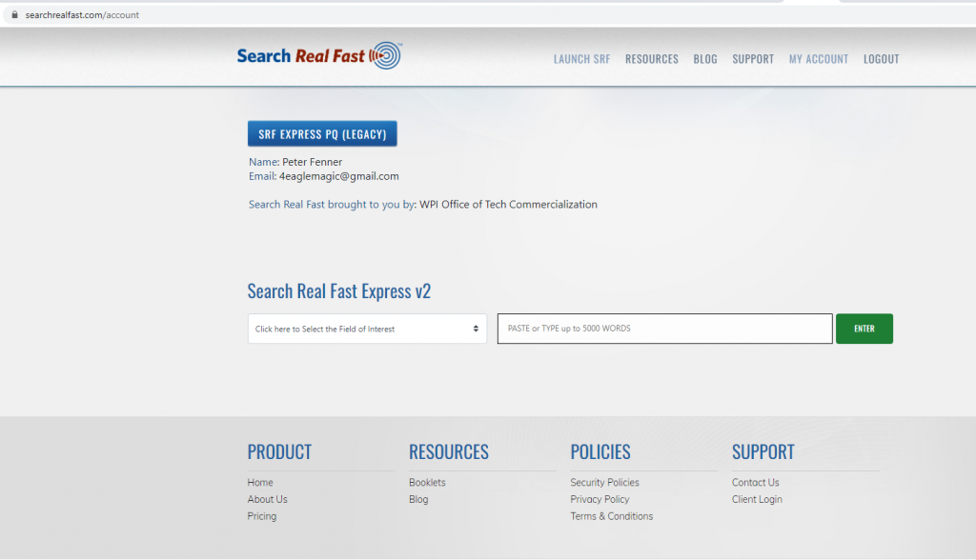Focus the PASTE or TYPE words input
Image resolution: width=976 pixels, height=560 pixels.
point(664,329)
